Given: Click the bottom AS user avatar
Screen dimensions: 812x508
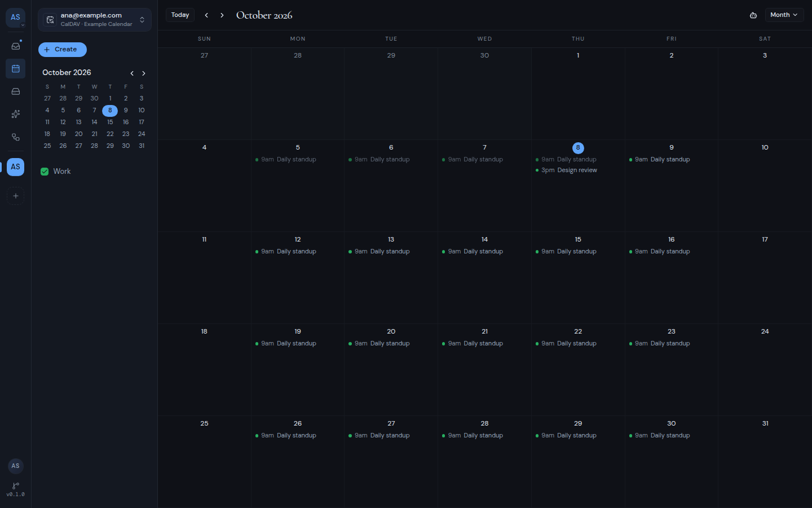Looking at the screenshot, I should [x=16, y=466].
